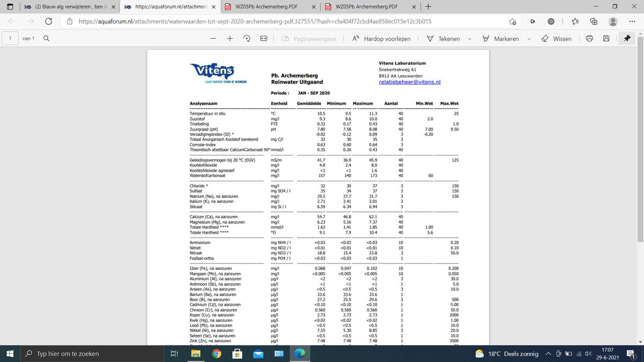Select the Markeren highlighter tool
This screenshot has width=644, height=362.
coord(500,39)
